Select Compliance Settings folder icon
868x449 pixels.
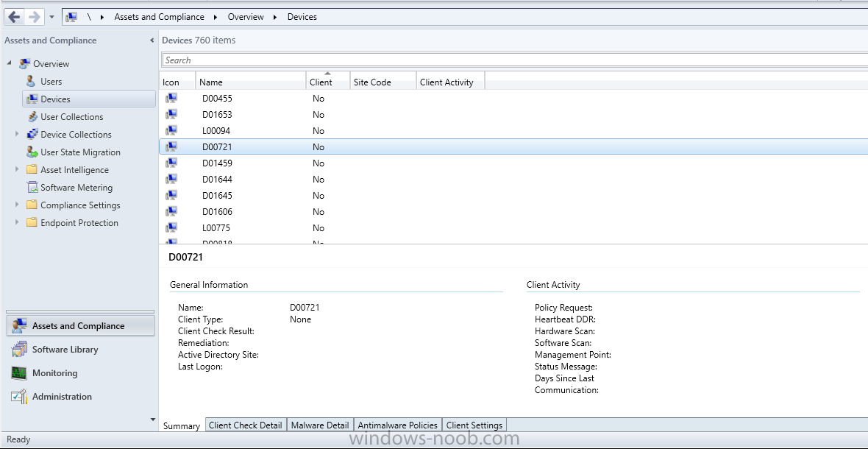[32, 205]
